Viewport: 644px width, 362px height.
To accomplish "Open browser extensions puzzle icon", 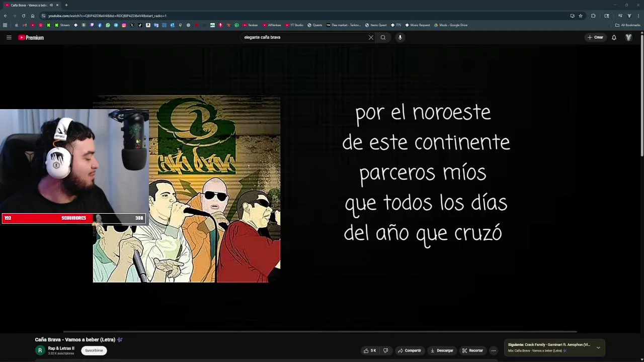I will click(x=593, y=16).
